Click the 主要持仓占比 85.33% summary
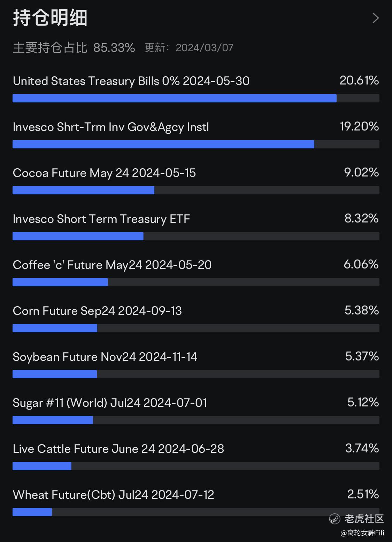This screenshot has width=392, height=542. (74, 48)
